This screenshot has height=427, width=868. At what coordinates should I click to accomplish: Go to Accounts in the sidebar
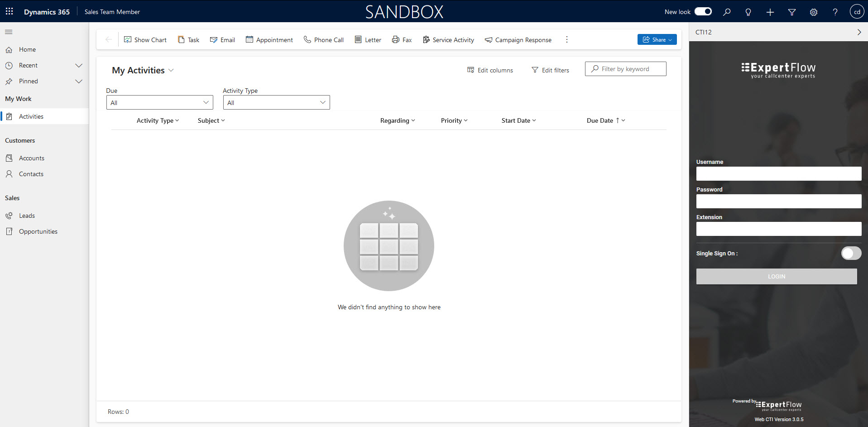[x=31, y=158]
